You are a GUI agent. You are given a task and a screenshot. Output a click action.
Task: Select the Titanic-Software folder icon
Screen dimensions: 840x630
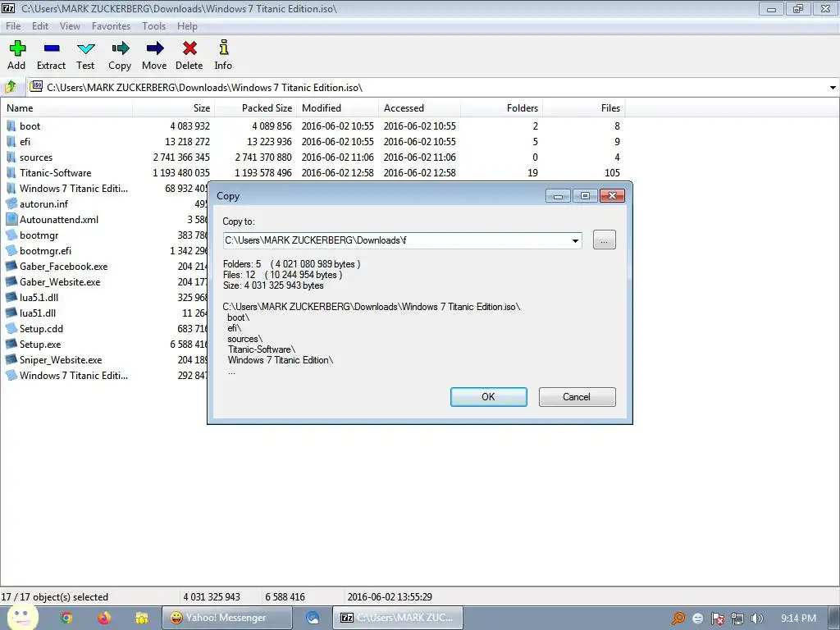pyautogui.click(x=11, y=172)
